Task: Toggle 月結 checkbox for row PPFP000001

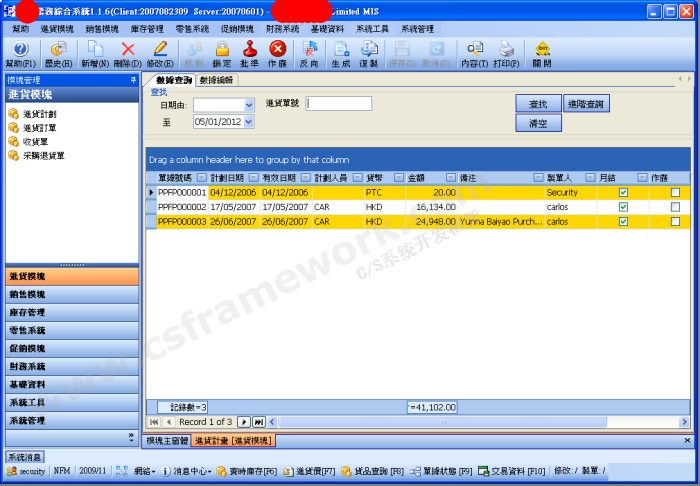Action: click(624, 192)
